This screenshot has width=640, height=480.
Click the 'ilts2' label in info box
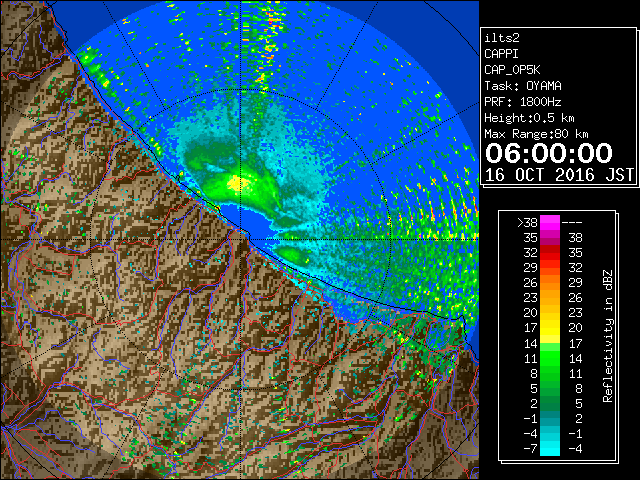pyautogui.click(x=502, y=38)
